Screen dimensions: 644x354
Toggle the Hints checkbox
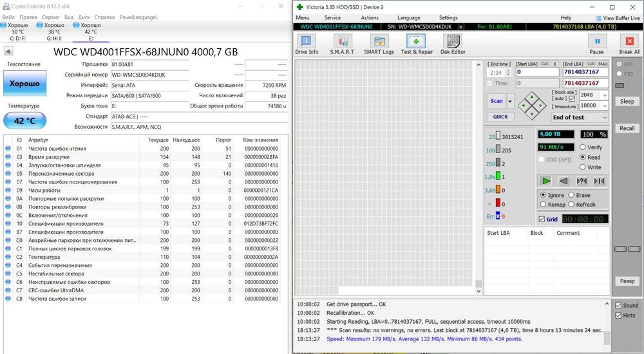tap(618, 315)
